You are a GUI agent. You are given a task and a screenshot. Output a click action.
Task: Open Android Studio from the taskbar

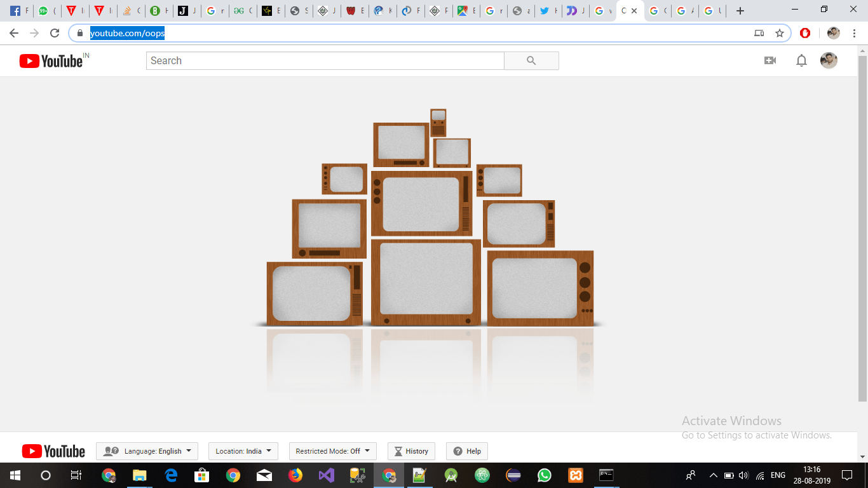[451, 475]
